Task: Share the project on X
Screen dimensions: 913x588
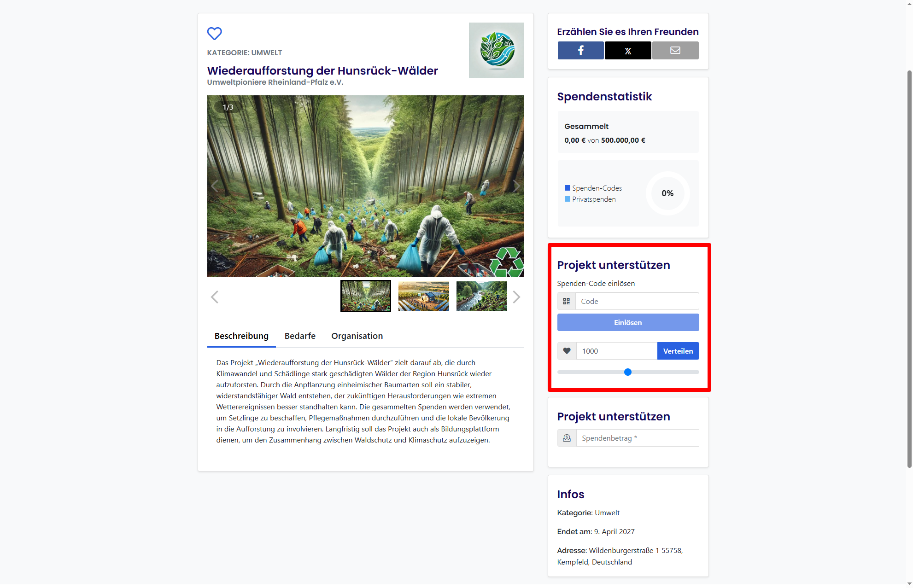Action: pyautogui.click(x=627, y=50)
